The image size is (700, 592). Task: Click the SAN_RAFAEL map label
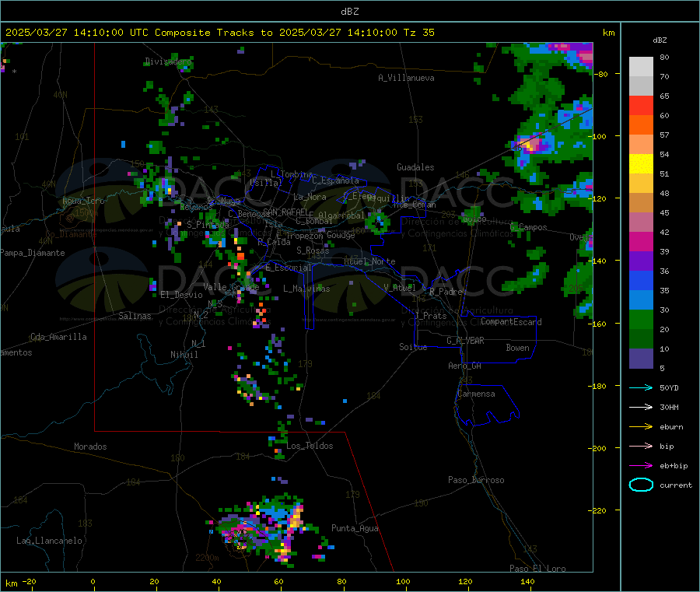coord(285,212)
